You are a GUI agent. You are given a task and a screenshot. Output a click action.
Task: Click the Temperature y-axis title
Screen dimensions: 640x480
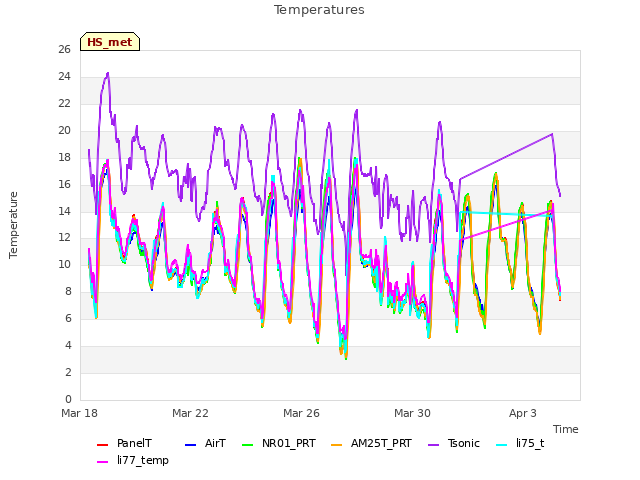click(x=13, y=225)
